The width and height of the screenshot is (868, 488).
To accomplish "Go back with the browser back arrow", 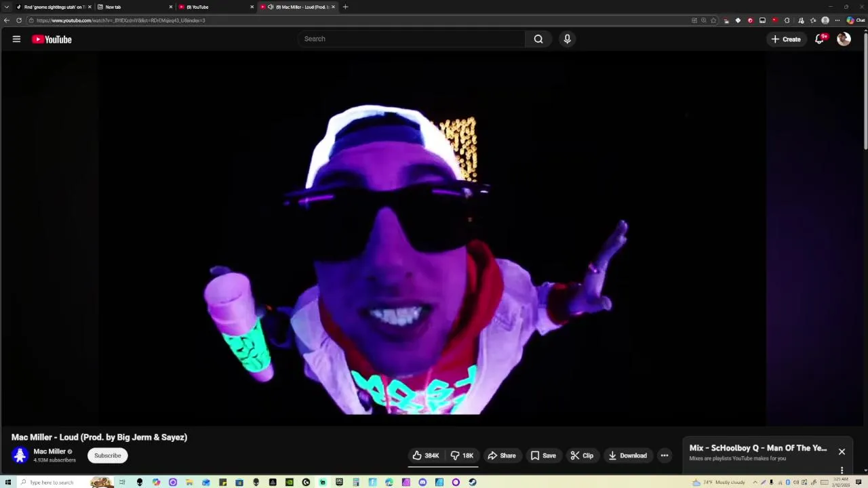I will 7,20.
